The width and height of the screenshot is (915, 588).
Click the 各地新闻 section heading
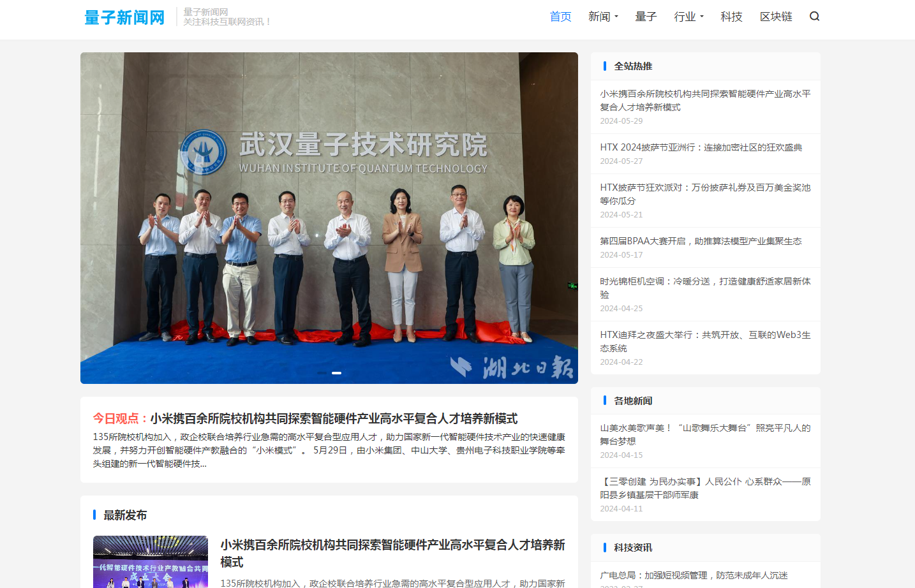[633, 401]
